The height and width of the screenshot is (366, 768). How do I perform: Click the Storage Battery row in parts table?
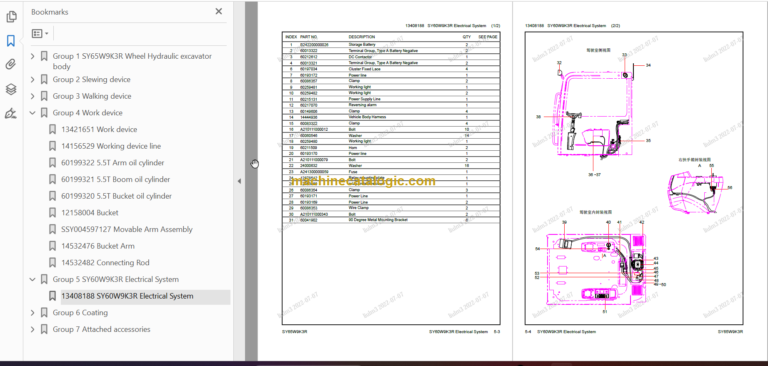tap(391, 44)
